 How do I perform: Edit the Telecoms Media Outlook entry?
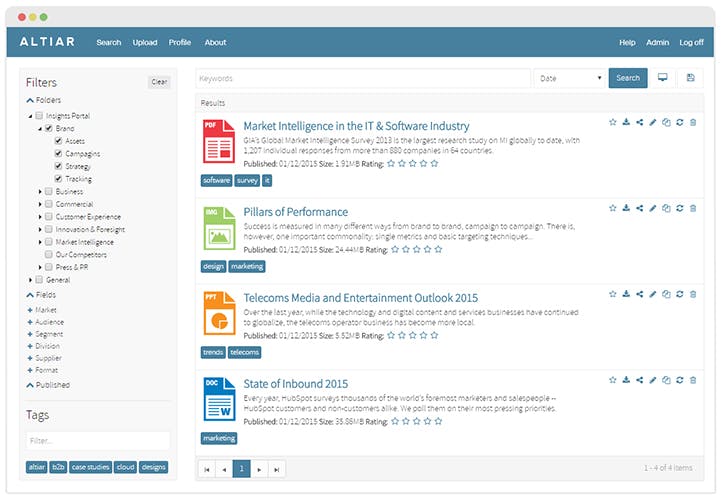(652, 294)
